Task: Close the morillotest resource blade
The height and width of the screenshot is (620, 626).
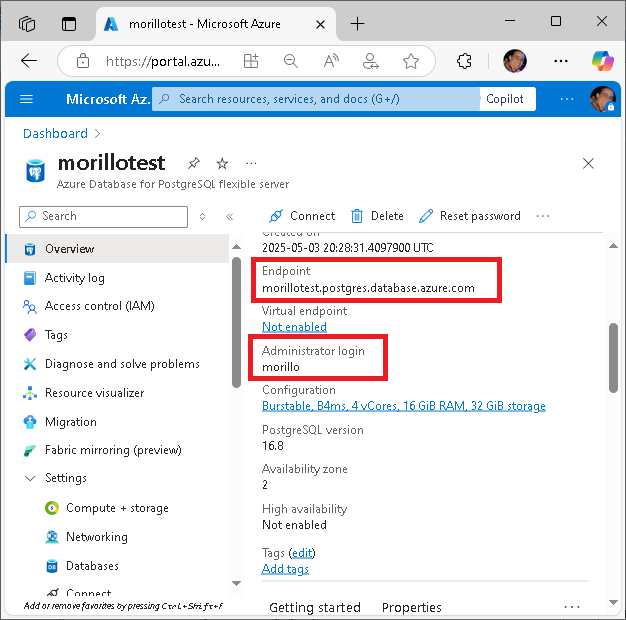Action: click(588, 163)
